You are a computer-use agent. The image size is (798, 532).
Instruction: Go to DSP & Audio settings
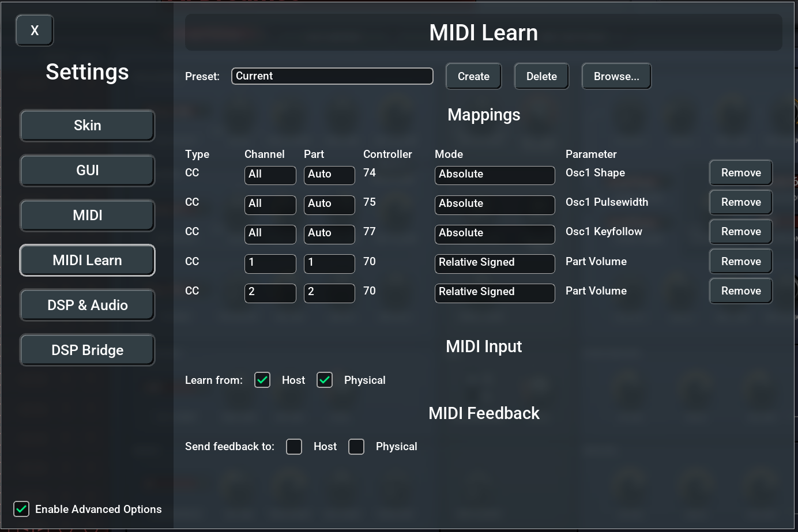click(x=87, y=305)
